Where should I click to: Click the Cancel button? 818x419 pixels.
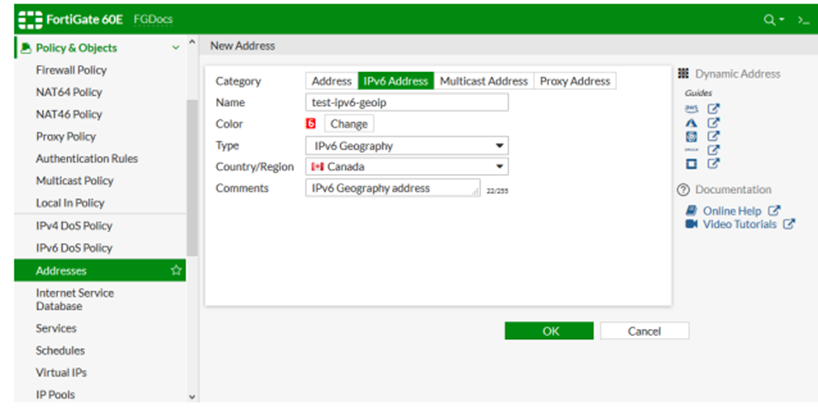[644, 331]
